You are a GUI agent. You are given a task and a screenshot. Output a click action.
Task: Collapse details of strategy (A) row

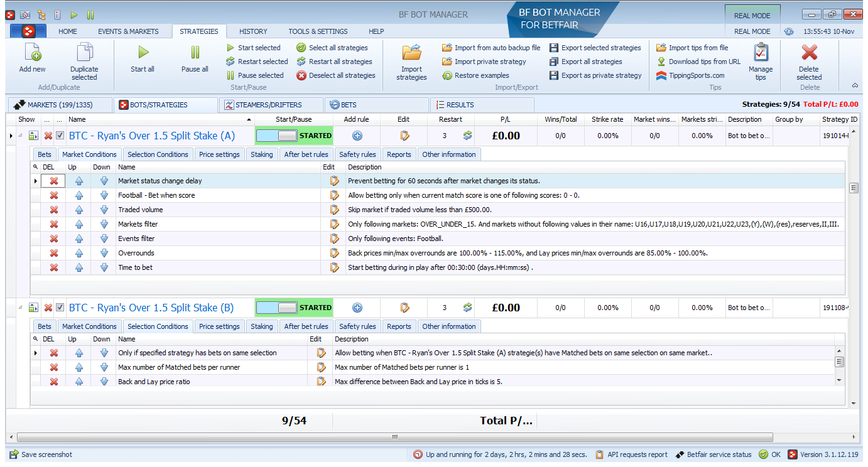click(20, 136)
